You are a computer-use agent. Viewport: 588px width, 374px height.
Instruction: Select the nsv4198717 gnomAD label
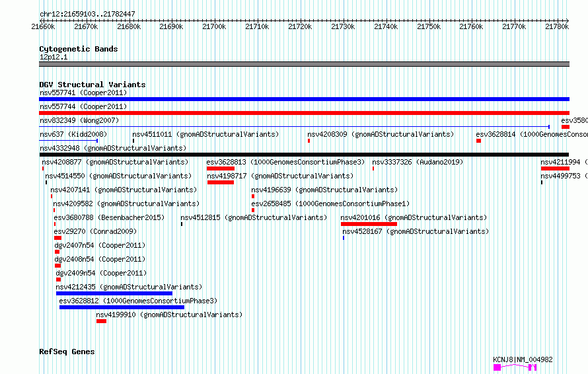pos(281,176)
